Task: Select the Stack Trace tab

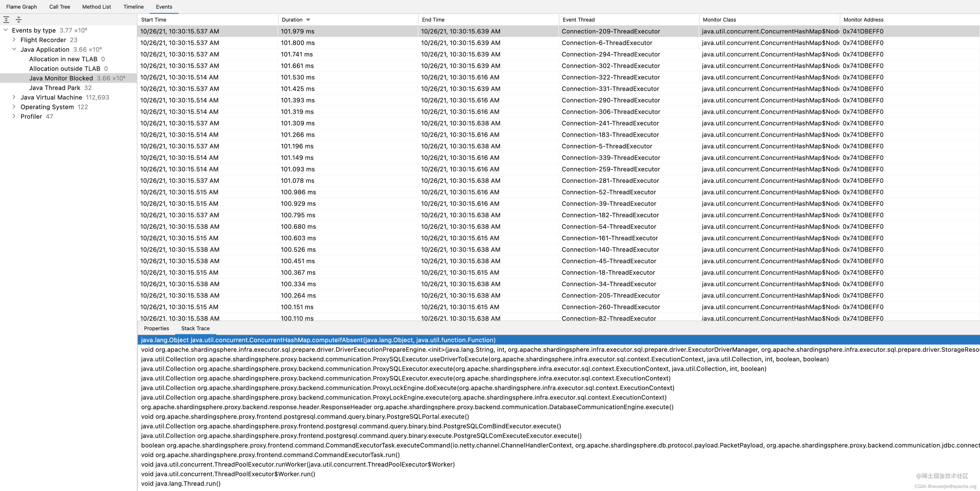Action: point(195,328)
